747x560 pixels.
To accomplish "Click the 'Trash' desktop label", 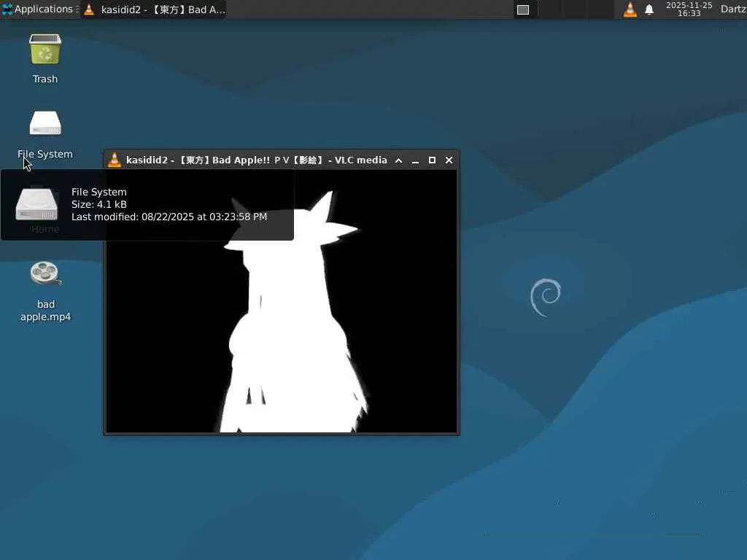I will pos(45,79).
